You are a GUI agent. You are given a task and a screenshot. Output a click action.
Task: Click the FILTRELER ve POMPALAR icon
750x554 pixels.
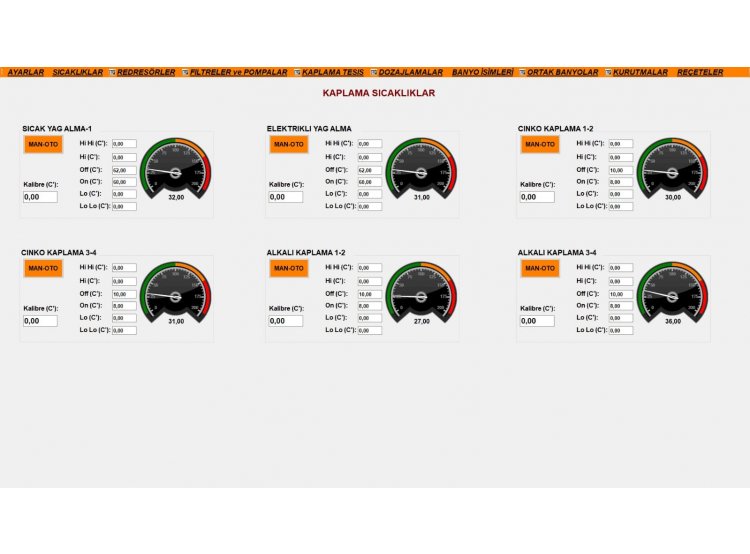tap(185, 73)
